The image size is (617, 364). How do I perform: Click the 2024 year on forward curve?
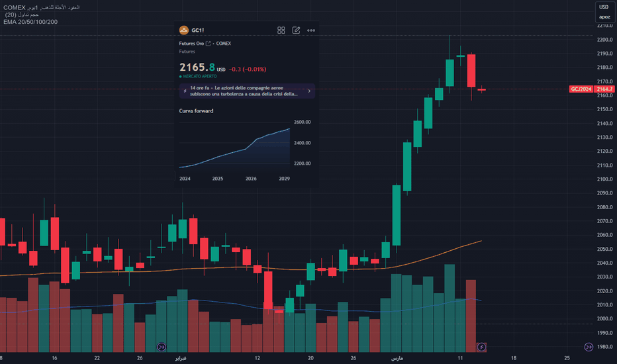pyautogui.click(x=185, y=179)
